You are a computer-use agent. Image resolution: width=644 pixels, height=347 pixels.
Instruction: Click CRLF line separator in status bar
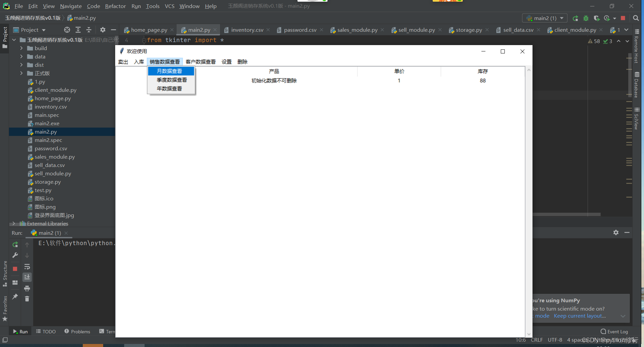(x=537, y=340)
